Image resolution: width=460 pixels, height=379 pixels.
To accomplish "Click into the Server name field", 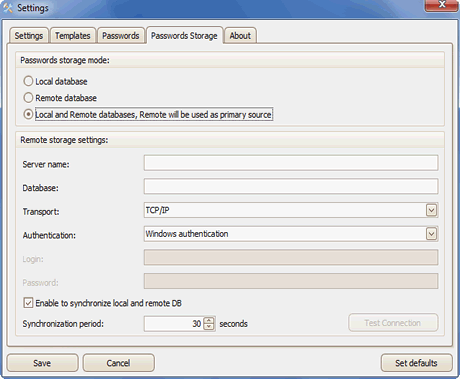I will point(291,163).
